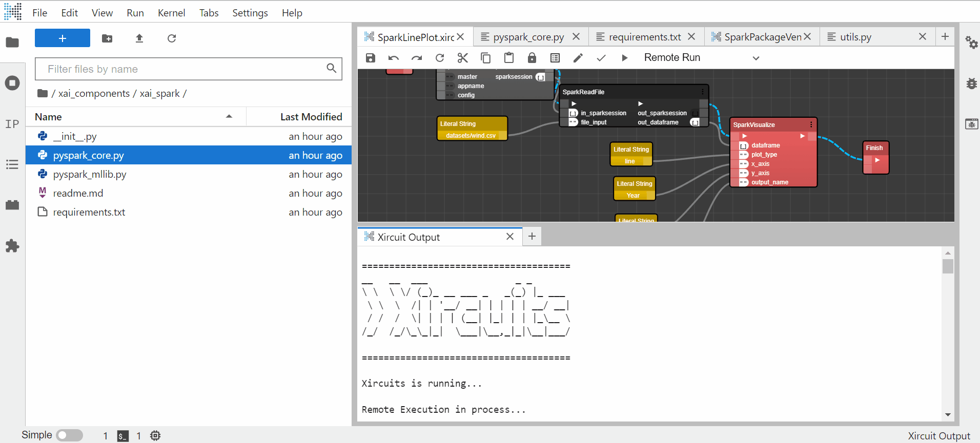Open the File Browser sidebar panel
The image size is (980, 443).
click(12, 43)
